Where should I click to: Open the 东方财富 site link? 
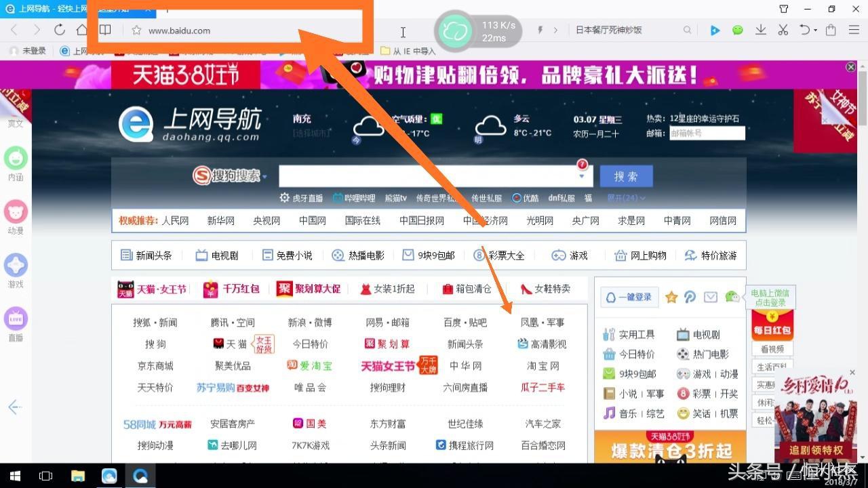click(388, 424)
